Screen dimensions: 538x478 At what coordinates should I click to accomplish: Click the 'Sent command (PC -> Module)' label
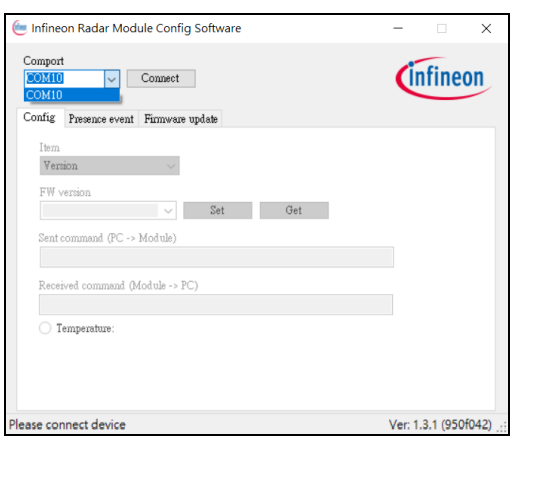pos(107,238)
